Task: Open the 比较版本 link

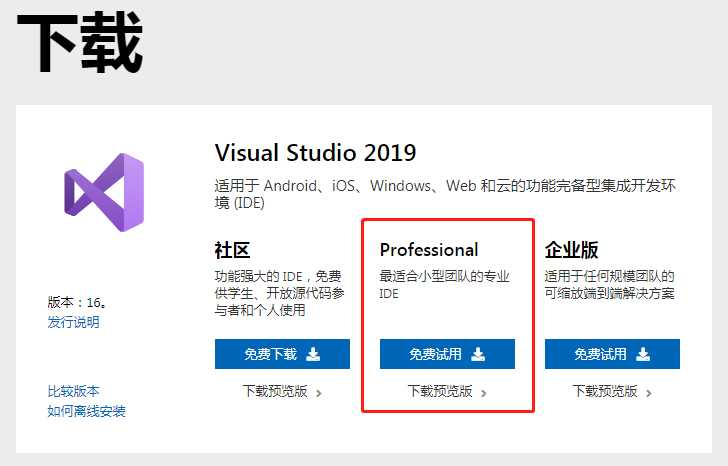Action: (73, 391)
